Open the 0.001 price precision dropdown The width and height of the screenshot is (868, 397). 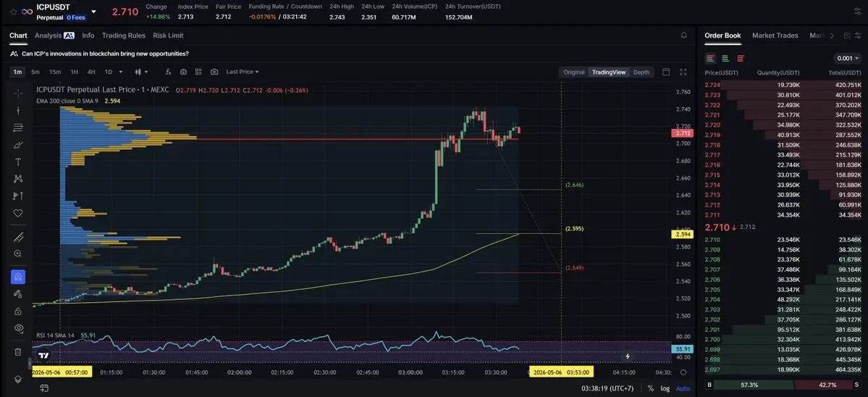tap(848, 58)
